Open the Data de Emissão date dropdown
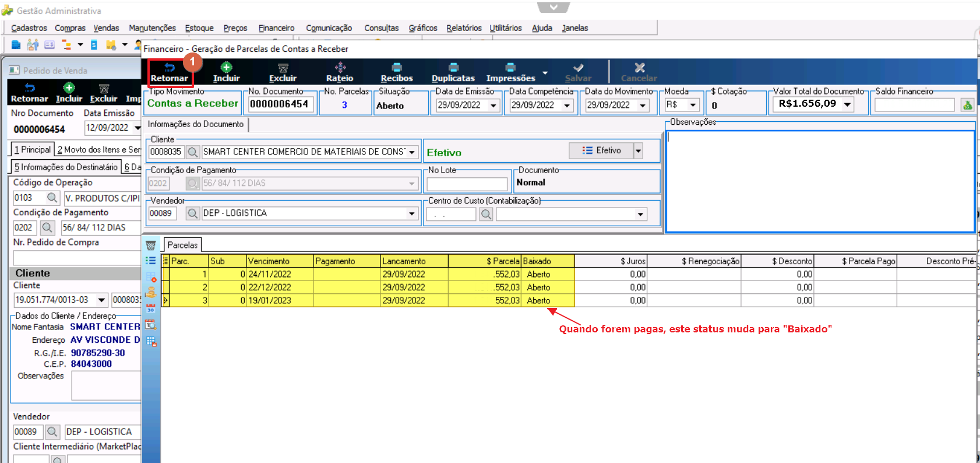The image size is (980, 463). pyautogui.click(x=493, y=106)
